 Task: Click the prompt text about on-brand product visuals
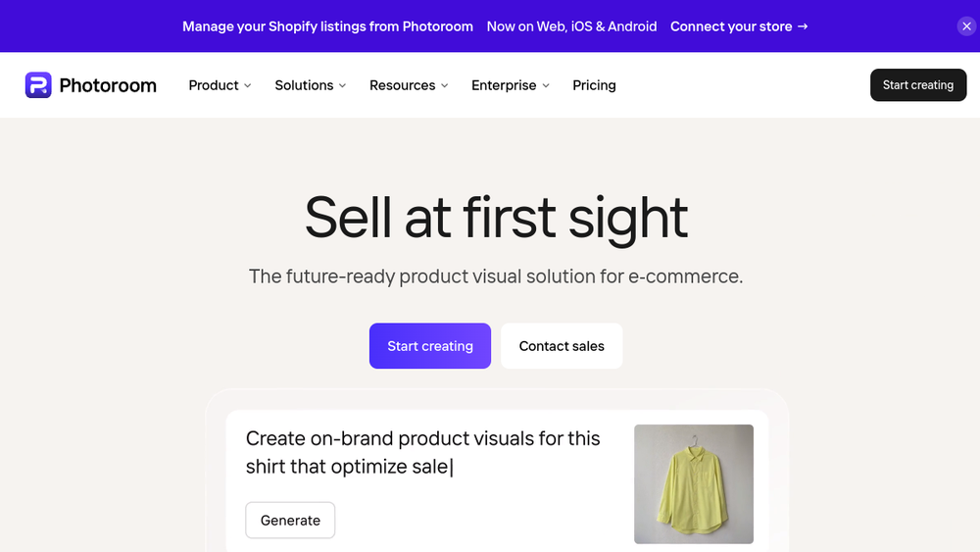click(422, 452)
